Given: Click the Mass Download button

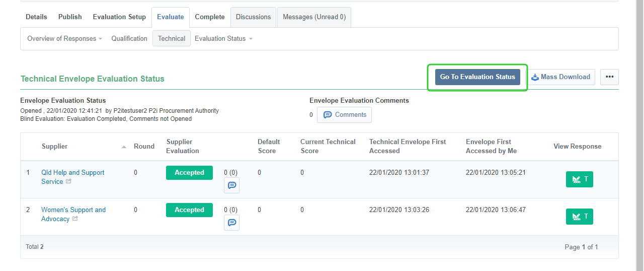Looking at the screenshot, I should 560,77.
